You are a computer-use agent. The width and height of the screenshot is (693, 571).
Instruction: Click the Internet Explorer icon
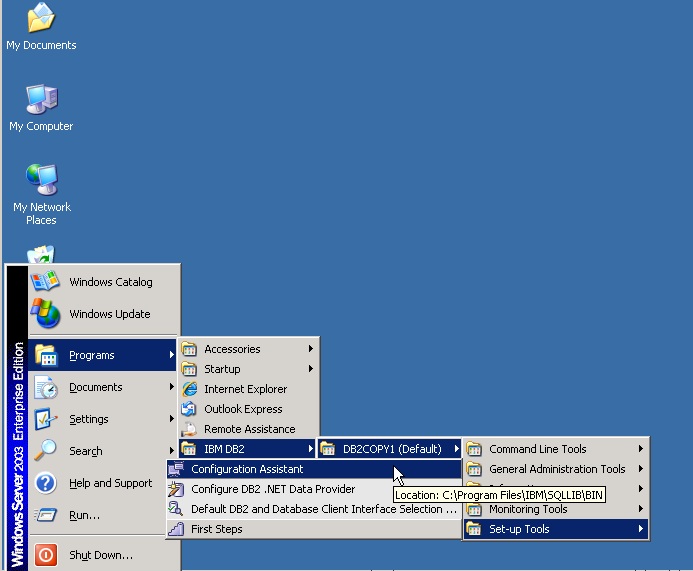189,389
